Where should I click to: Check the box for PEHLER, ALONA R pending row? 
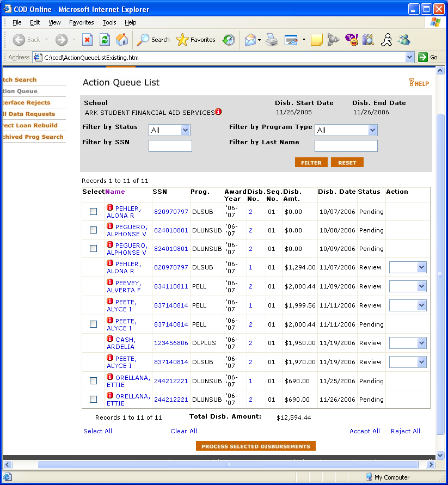(93, 212)
